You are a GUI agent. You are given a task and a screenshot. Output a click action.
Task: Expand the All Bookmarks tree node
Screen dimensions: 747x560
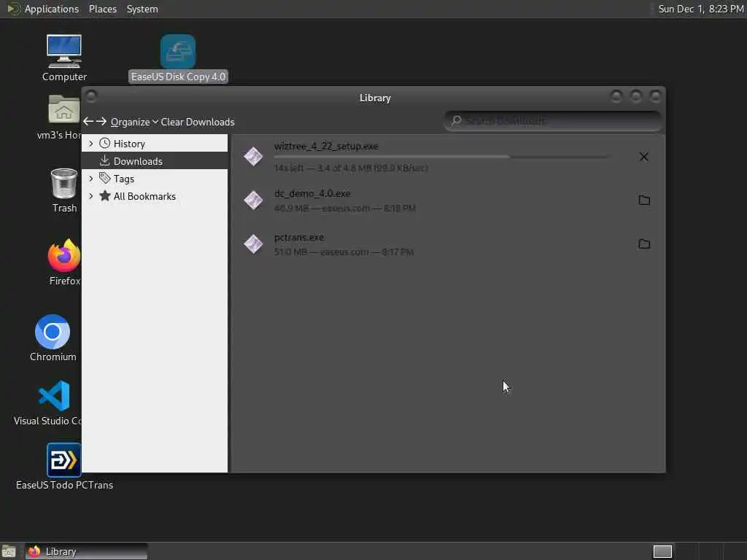coord(90,195)
